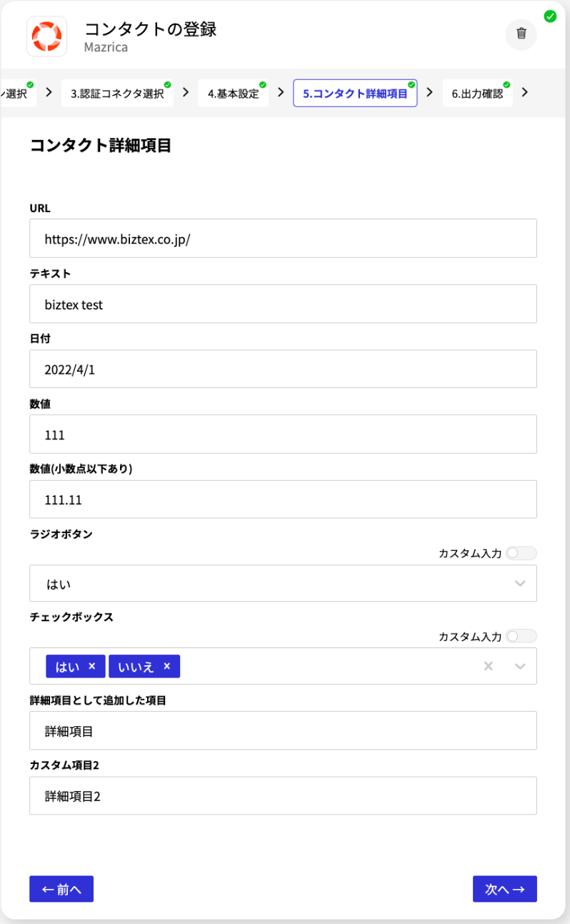Viewport: 570px width, 924px height.
Task: Open the チェックボックス dropdown arrow
Action: point(520,666)
